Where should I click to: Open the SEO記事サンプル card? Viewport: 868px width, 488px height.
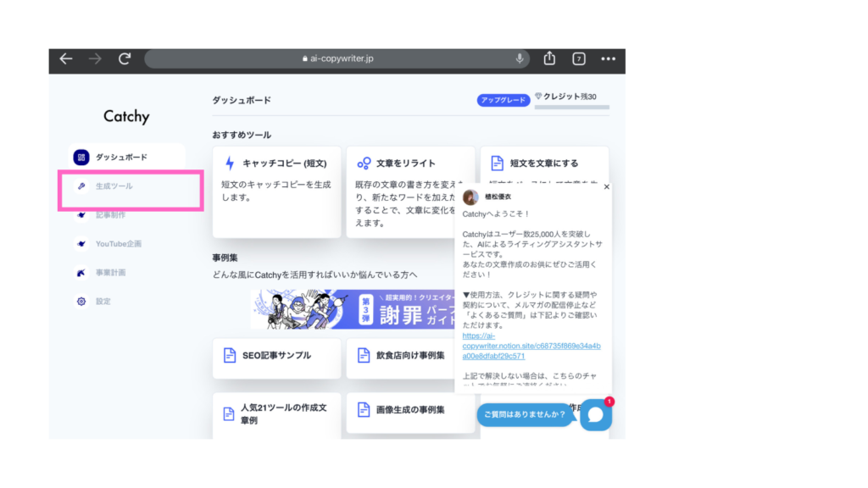[x=277, y=358]
